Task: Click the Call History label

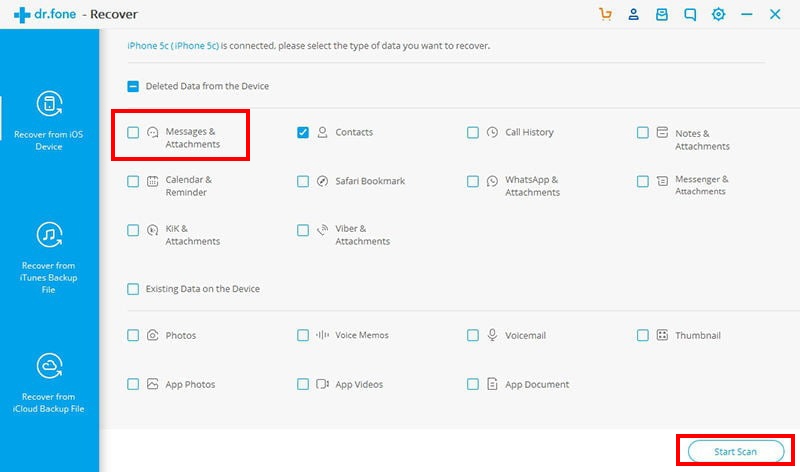Action: click(x=529, y=132)
